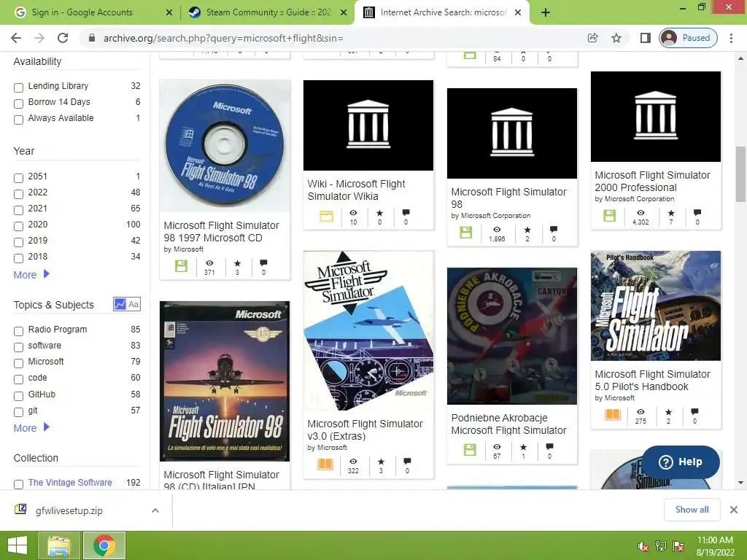Image resolution: width=747 pixels, height=560 pixels.
Task: Click book icon on Pilot's Handbook card
Action: click(x=613, y=415)
